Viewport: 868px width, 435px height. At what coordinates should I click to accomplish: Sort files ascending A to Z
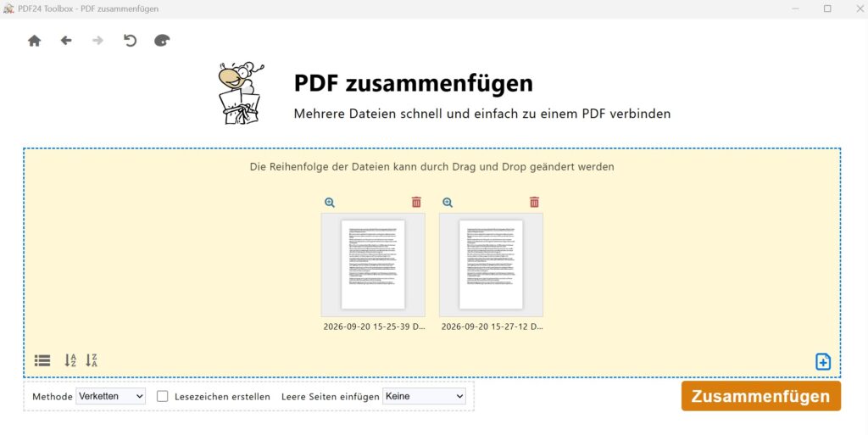70,361
